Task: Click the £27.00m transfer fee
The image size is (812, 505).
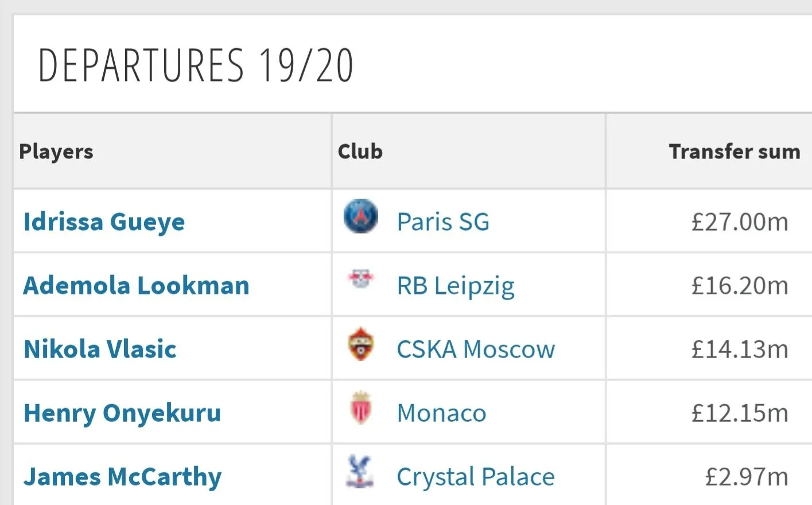Action: pos(739,222)
